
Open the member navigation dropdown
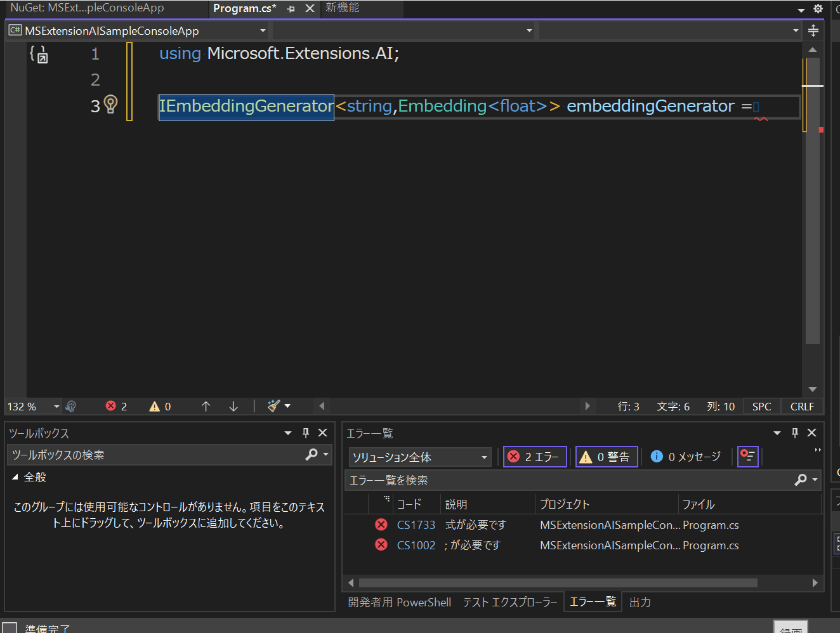(x=670, y=30)
